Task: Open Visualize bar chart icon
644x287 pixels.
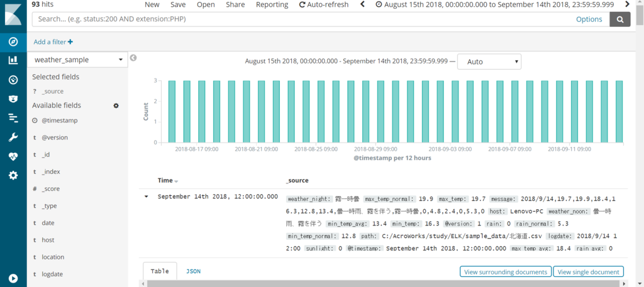Action: 13,60
